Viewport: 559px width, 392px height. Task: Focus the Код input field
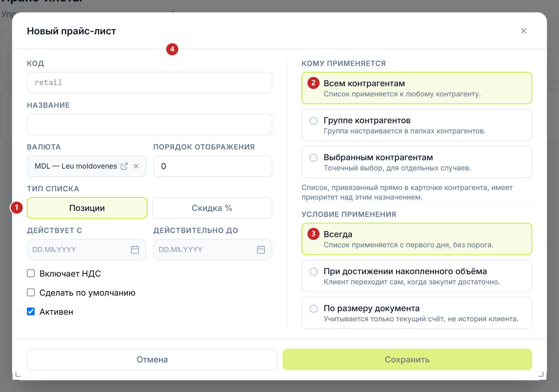149,83
